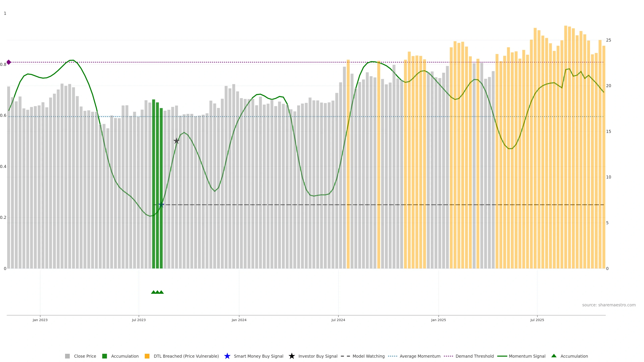Click the Jul 2023 axis label
The width and height of the screenshot is (644, 362).
(139, 320)
